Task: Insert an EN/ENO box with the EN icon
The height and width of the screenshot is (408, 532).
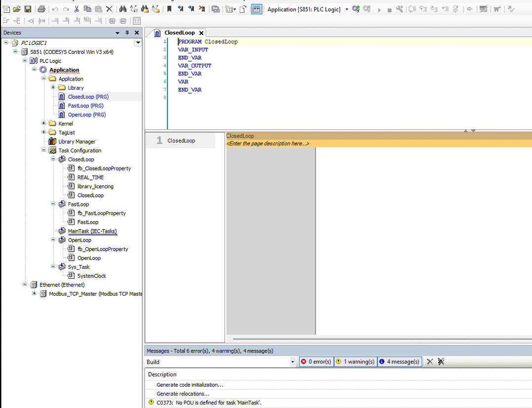Action: [x=42, y=21]
